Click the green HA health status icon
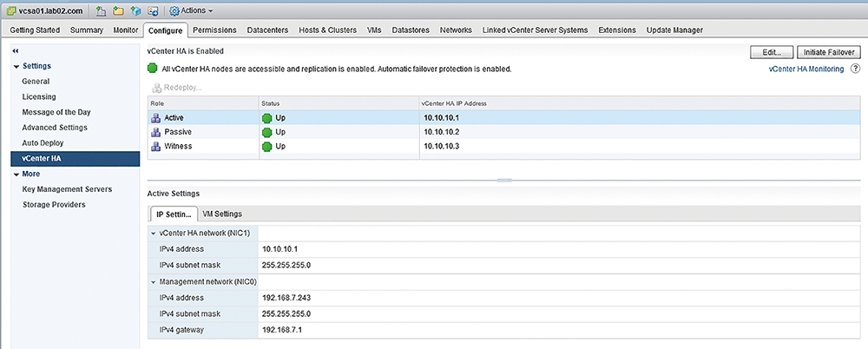868x349 pixels. pos(152,69)
